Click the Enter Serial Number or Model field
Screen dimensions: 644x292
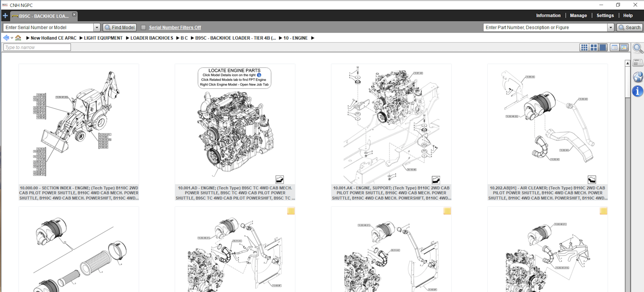pos(48,27)
